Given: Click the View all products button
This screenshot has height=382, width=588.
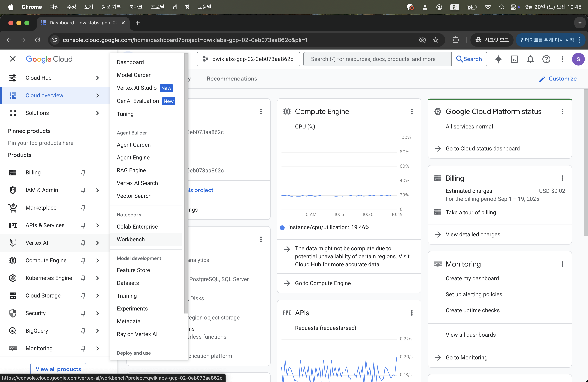Looking at the screenshot, I should click(58, 369).
